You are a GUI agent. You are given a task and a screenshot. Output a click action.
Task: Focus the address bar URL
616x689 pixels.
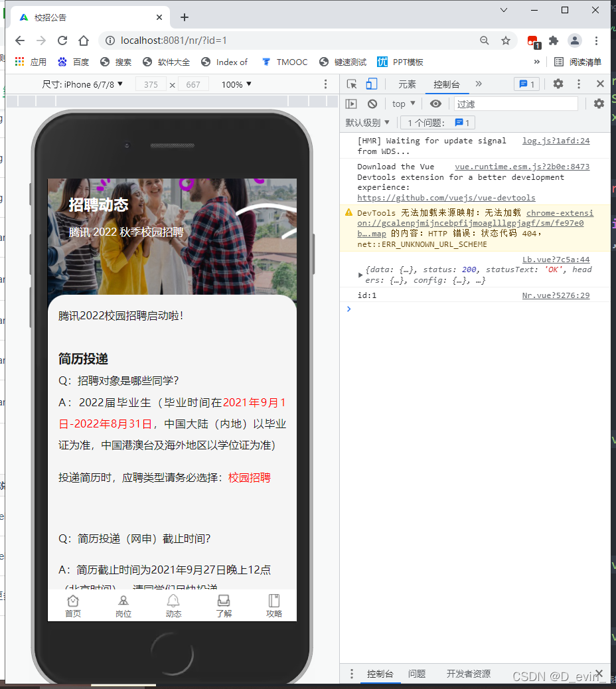[173, 40]
